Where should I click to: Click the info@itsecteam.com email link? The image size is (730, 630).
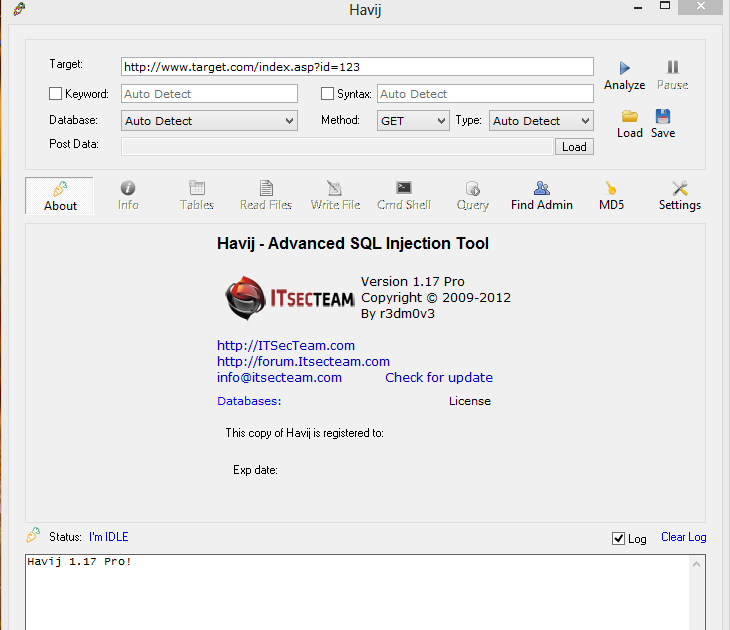coord(279,377)
